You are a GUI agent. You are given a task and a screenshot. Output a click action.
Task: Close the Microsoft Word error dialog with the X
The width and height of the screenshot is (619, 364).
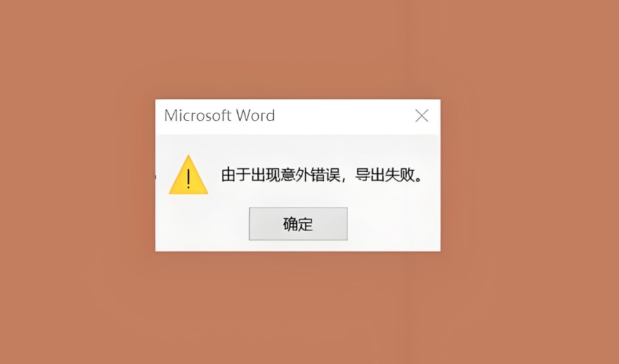(422, 116)
